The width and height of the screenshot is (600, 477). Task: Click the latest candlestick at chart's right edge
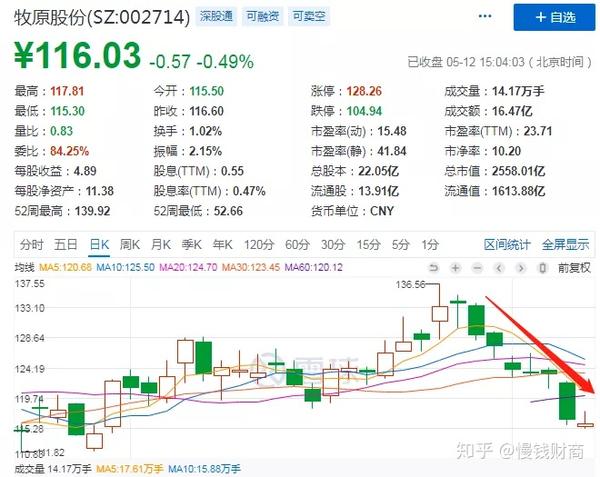pos(585,424)
